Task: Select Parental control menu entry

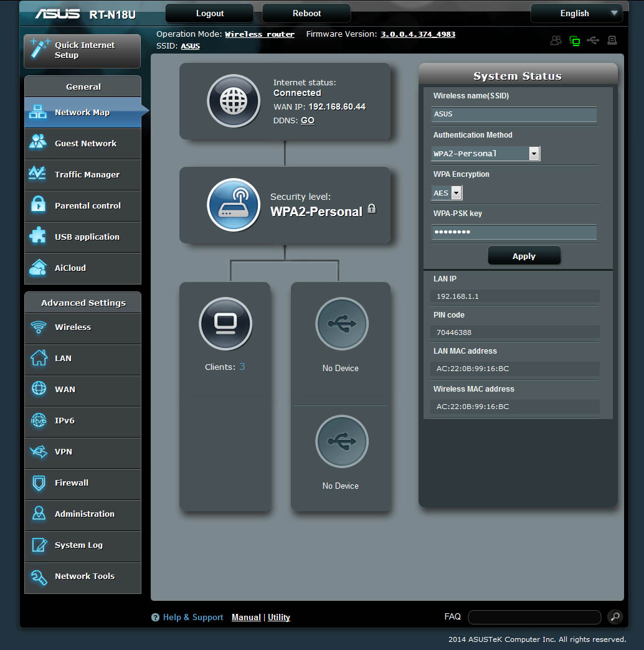Action: (x=83, y=205)
